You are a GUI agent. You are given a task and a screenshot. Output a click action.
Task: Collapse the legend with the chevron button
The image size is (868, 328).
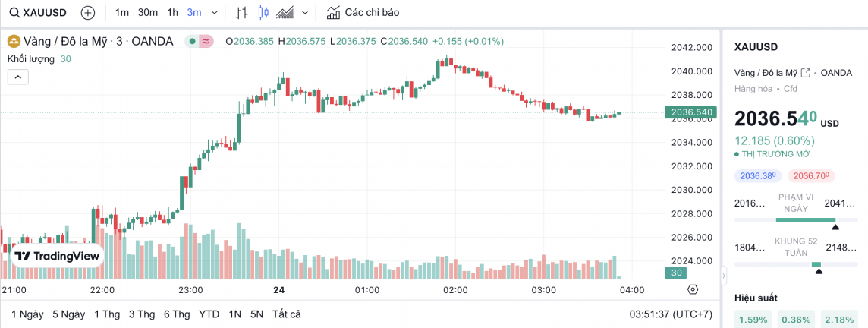[x=18, y=77]
